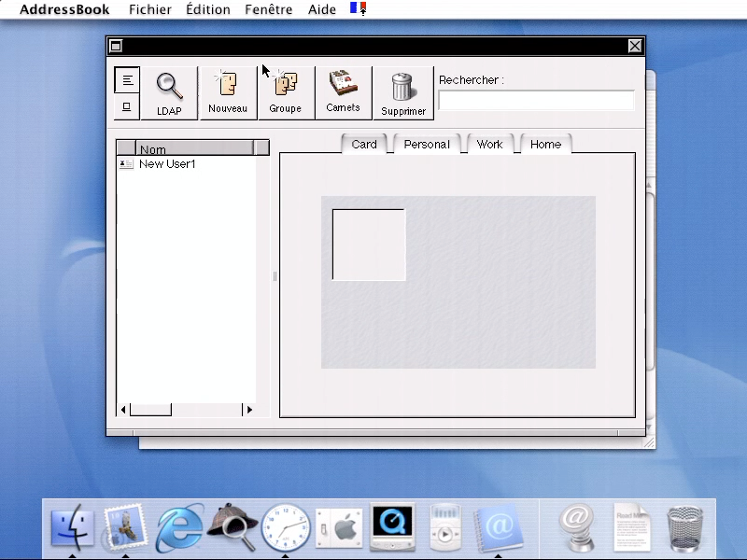Image resolution: width=747 pixels, height=560 pixels.
Task: Create a new group with Groupe
Action: click(x=286, y=92)
